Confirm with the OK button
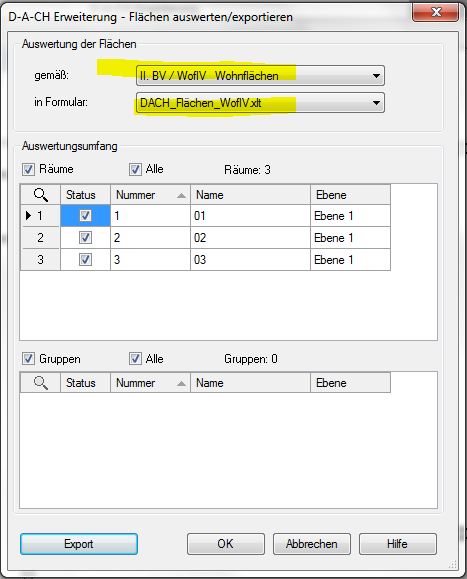 (226, 544)
